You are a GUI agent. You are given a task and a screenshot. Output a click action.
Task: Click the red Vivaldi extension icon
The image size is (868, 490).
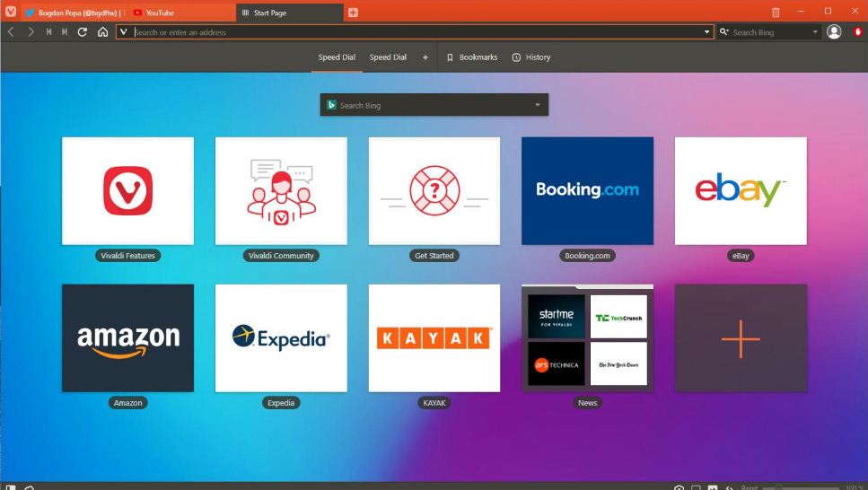pos(857,32)
